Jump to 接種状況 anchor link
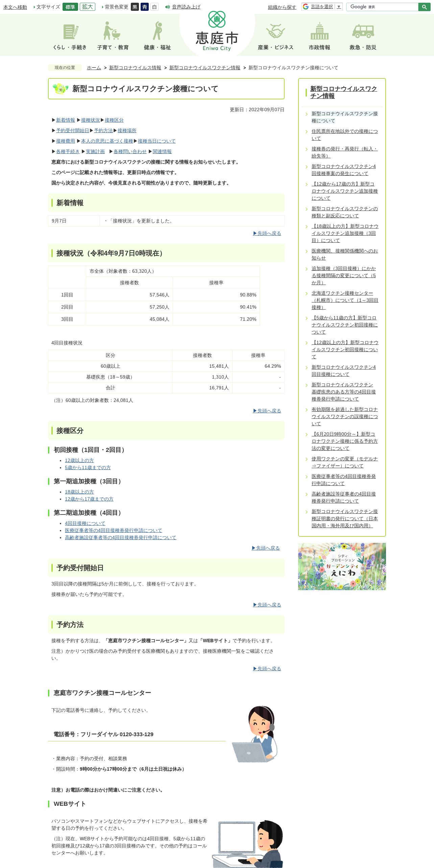434x868 pixels. (91, 120)
